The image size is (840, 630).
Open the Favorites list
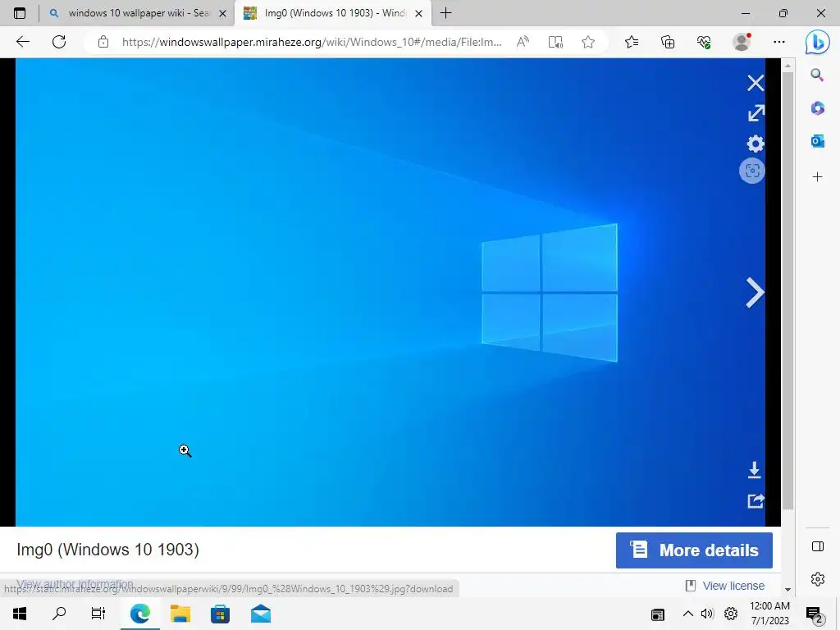[x=631, y=42]
